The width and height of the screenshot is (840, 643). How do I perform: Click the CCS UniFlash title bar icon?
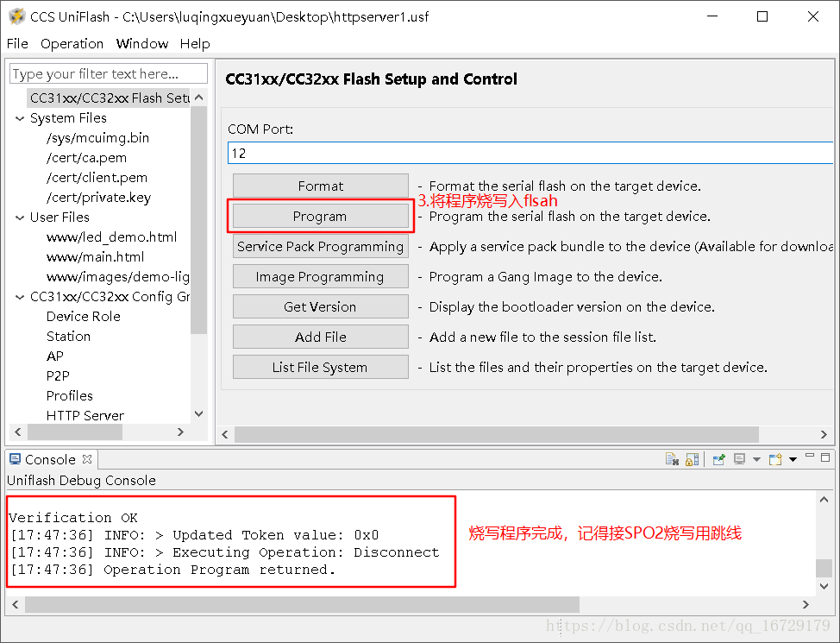click(x=16, y=16)
